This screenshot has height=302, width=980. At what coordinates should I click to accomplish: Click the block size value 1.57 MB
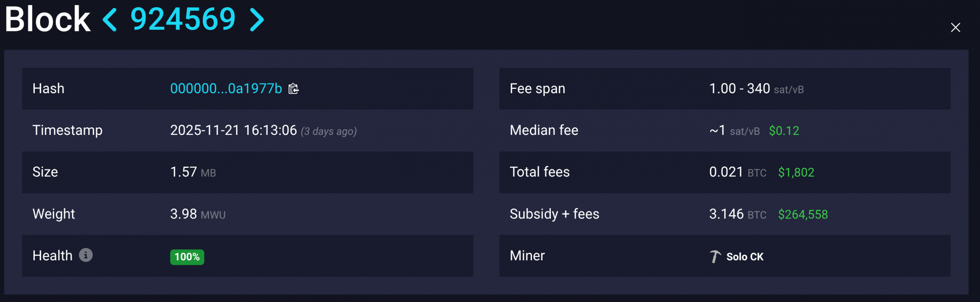tap(193, 172)
